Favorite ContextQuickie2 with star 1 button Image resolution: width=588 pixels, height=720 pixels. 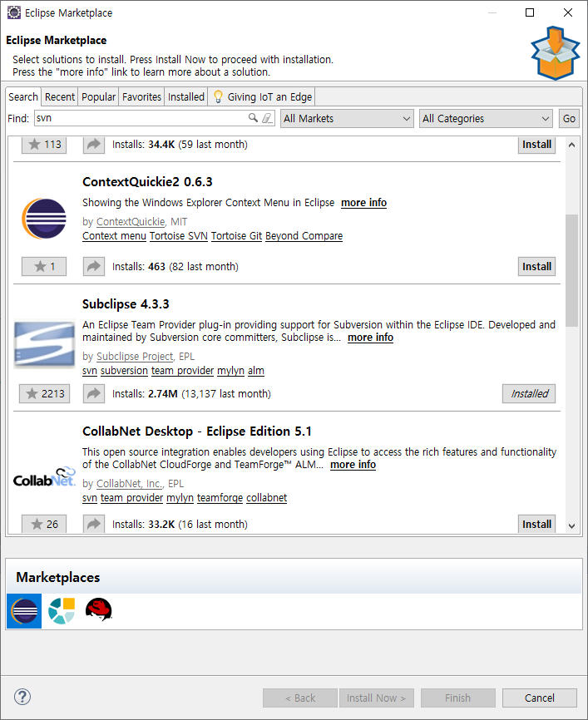point(44,266)
